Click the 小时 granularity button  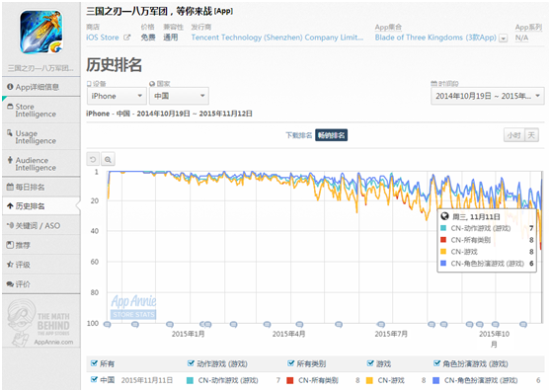(x=513, y=135)
